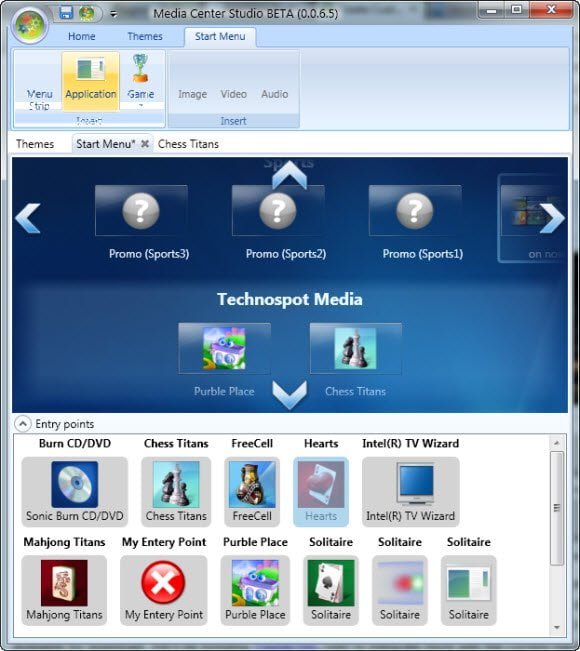
Task: Insert a Menu Strip from the ribbon
Action: point(39,82)
